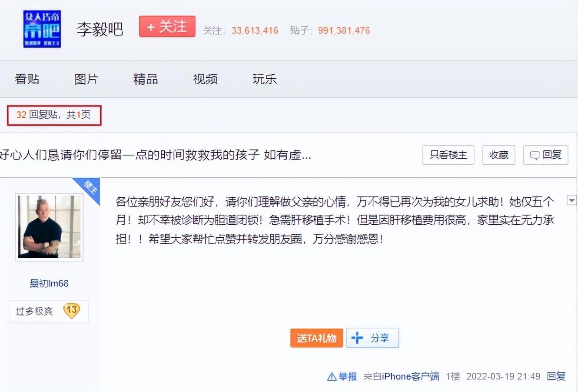
Task: Click the 帝吧 forum logo image
Action: point(42,29)
